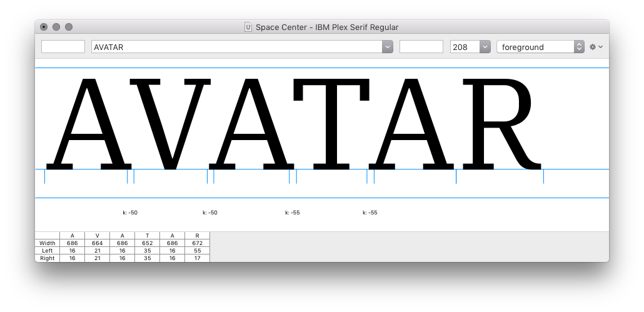The height and width of the screenshot is (312, 644).
Task: Minimize the Space Center window
Action: pyautogui.click(x=56, y=27)
